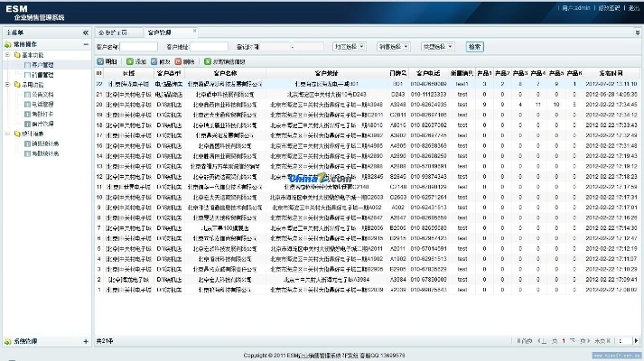Viewport: 644px width, 361px height.
Task: Focus the 客户名称 search input
Action: tap(138, 47)
